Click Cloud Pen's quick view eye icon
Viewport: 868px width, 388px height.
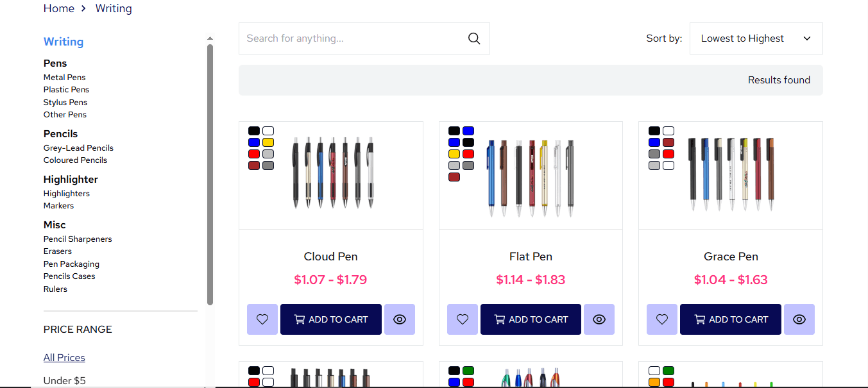coord(399,319)
